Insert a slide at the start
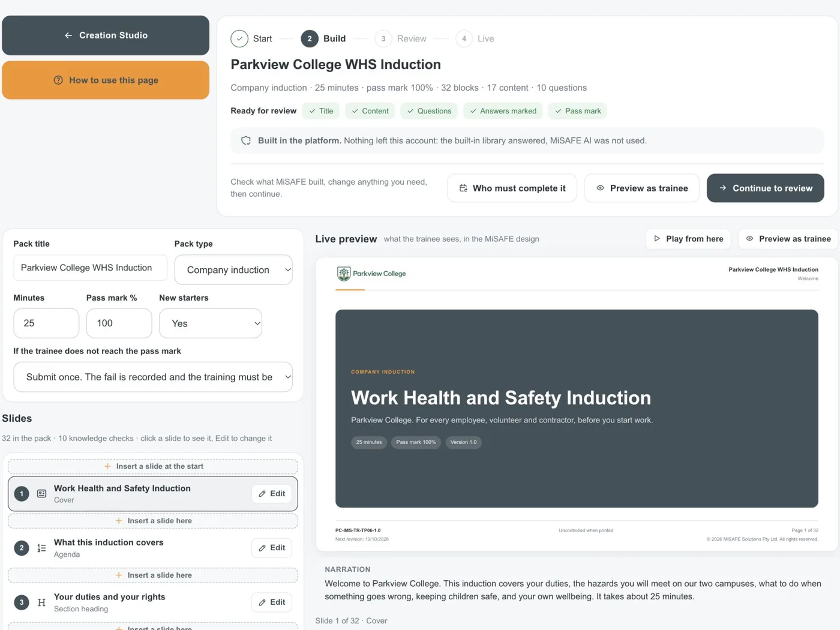Screen dimensions: 840x630 (153, 466)
